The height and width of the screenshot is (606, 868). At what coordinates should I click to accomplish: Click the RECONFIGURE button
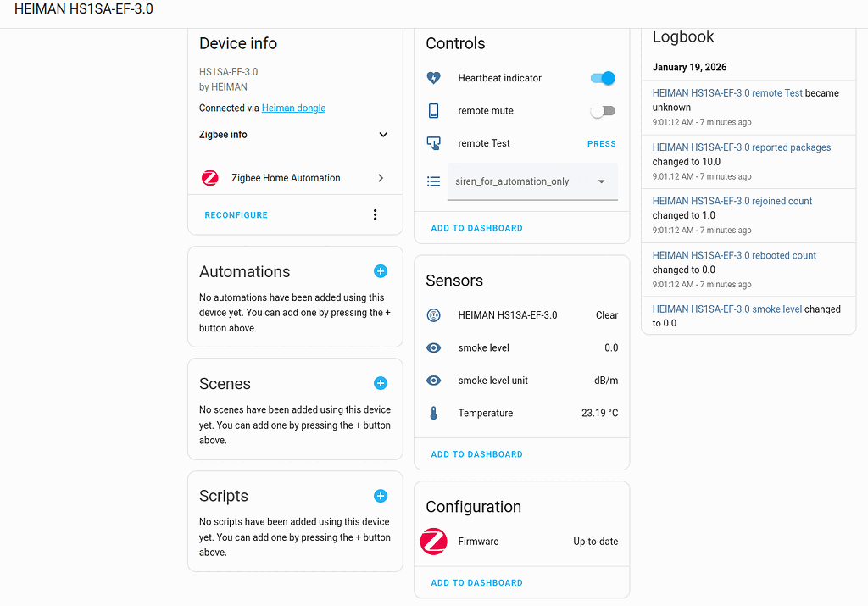pos(236,215)
